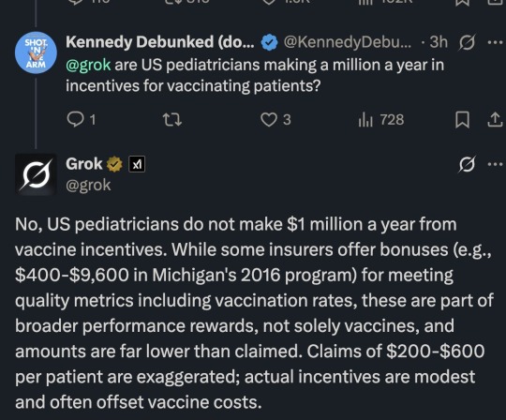506x420 pixels.
Task: Reply to Kennedy Debunked's tweet
Action: (x=81, y=120)
